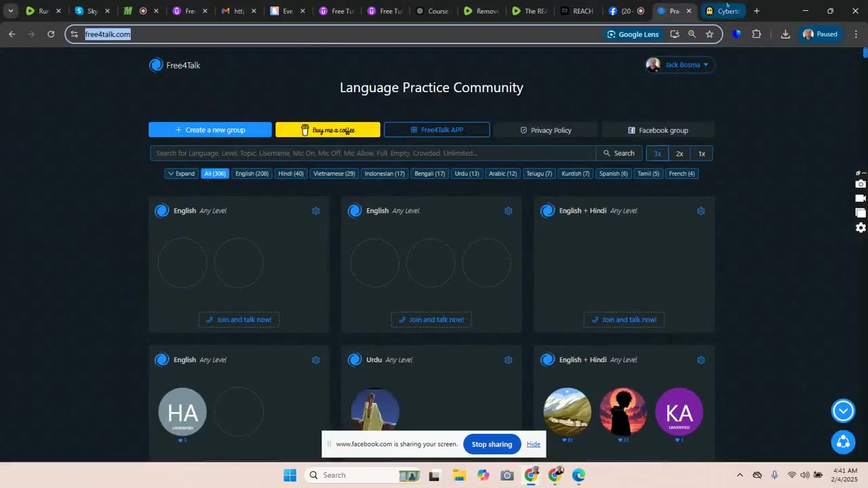Filter groups by Hindi (40)
868x488 pixels.
(291, 174)
